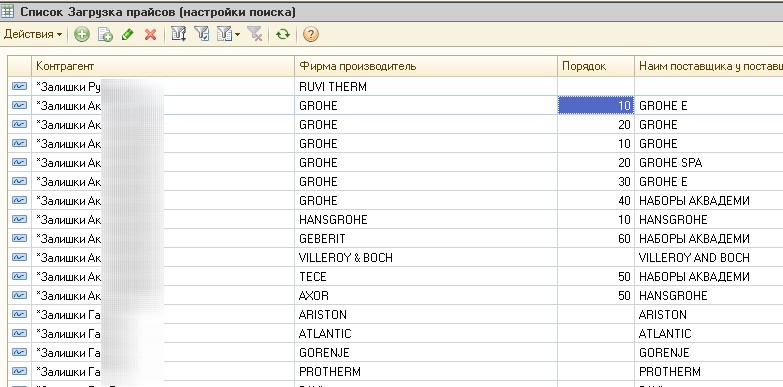Click the disable filter funnel icon
The width and height of the screenshot is (783, 387).
[x=255, y=34]
